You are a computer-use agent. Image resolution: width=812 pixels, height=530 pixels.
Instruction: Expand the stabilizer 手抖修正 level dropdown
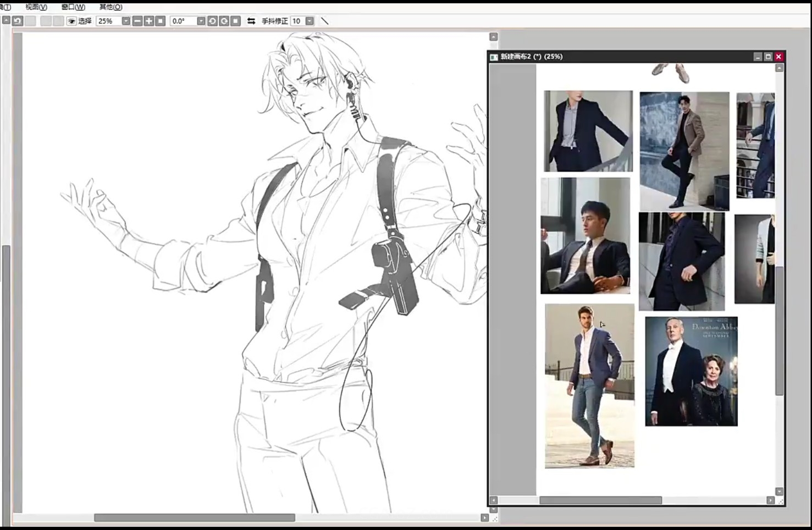tap(310, 21)
